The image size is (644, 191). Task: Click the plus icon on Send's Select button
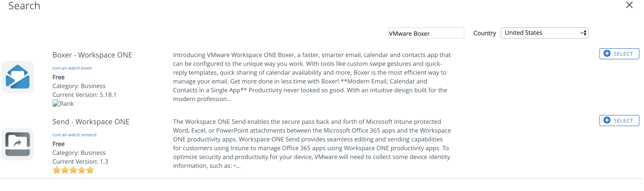coord(607,120)
